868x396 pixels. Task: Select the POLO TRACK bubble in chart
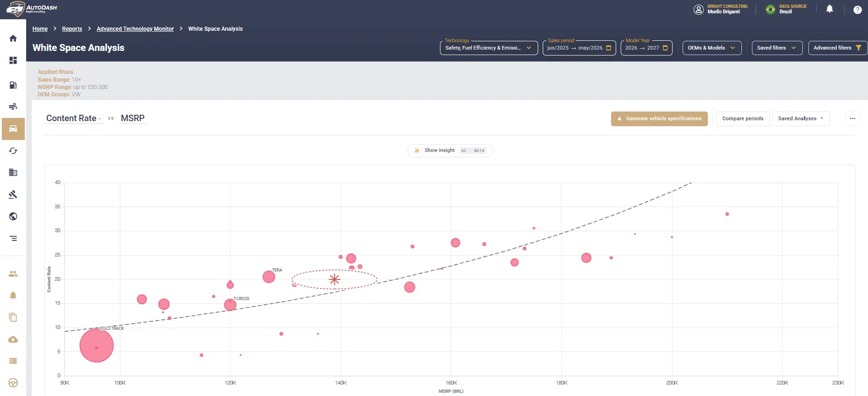tap(96, 346)
